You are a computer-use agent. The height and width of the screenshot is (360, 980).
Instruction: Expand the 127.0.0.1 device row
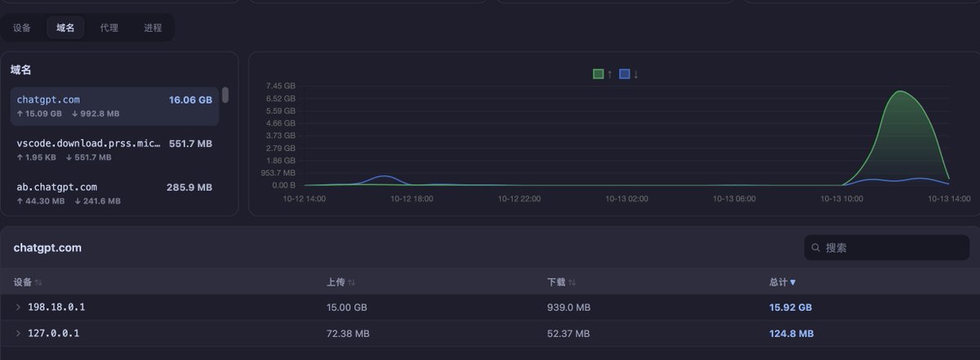pos(19,333)
